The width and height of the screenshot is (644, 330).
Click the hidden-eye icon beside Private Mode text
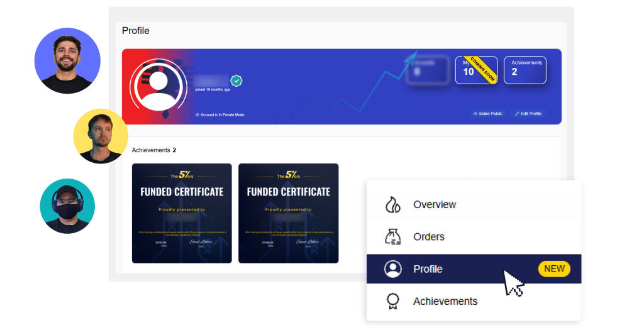click(197, 115)
